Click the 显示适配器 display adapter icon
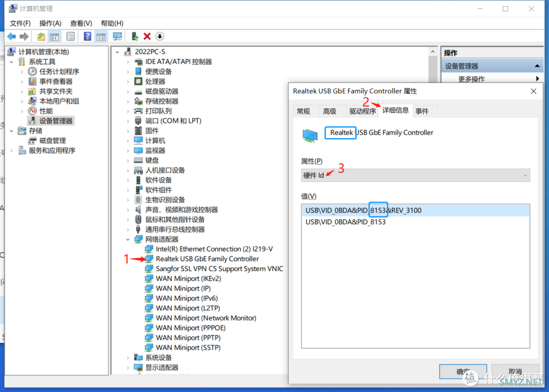 click(x=138, y=368)
